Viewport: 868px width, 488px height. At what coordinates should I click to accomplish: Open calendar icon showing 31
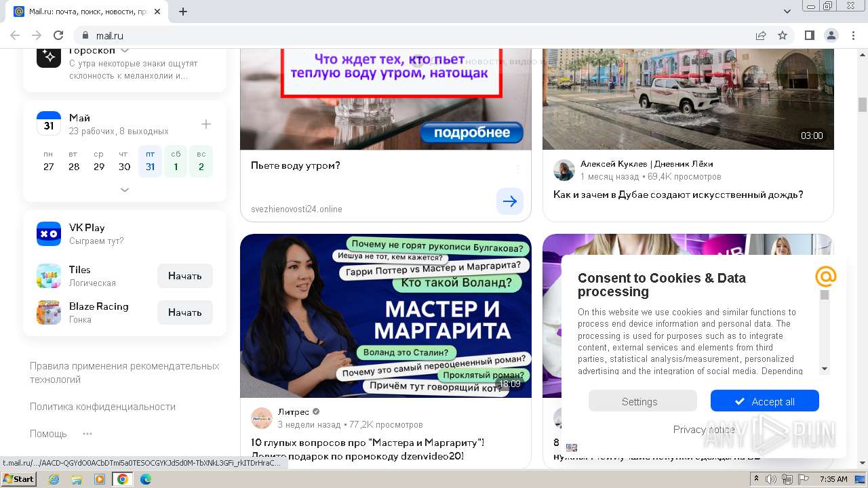[49, 124]
